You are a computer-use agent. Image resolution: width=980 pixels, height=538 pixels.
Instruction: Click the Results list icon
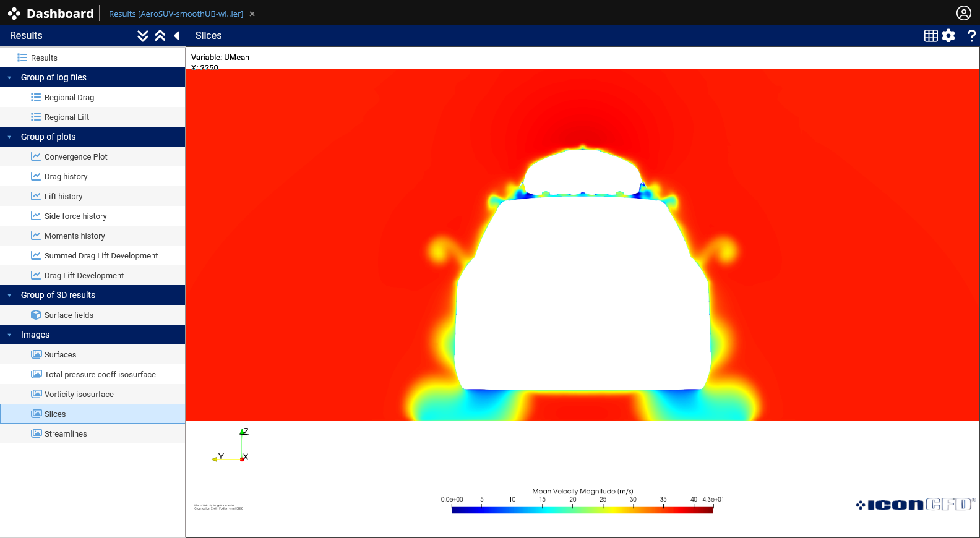pyautogui.click(x=22, y=58)
